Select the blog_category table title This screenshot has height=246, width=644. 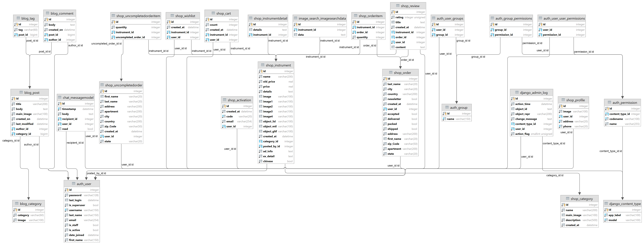[x=30, y=204]
